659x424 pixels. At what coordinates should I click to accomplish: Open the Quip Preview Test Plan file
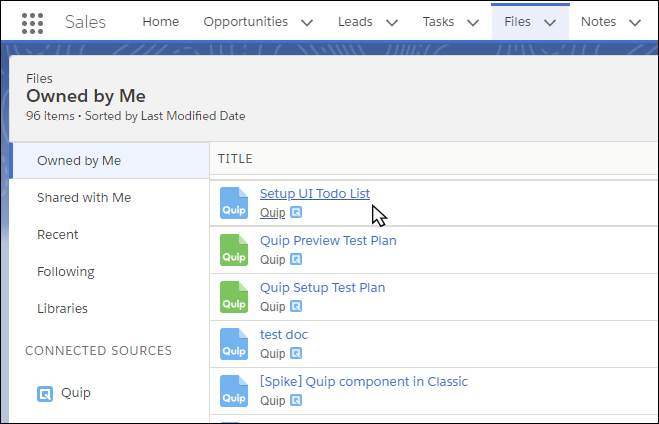click(x=328, y=241)
